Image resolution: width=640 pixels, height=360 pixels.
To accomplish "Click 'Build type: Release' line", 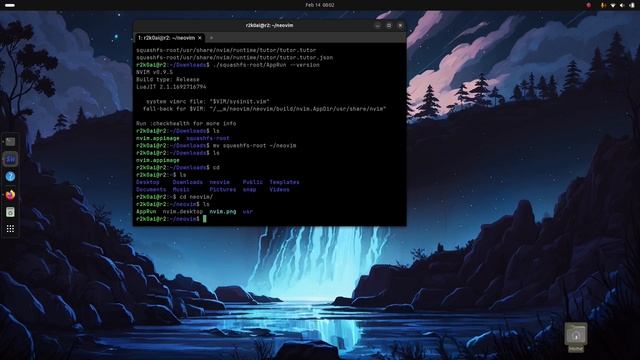I will (x=168, y=80).
